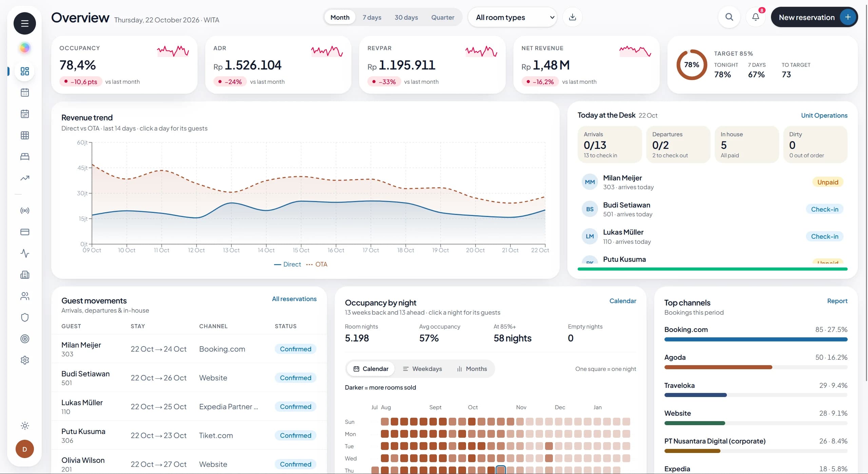Switch to the Weekdays view tab

(422, 369)
